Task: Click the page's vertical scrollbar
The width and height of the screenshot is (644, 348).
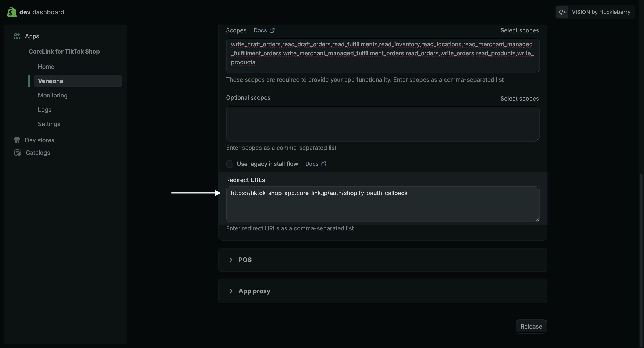Action: [x=641, y=250]
